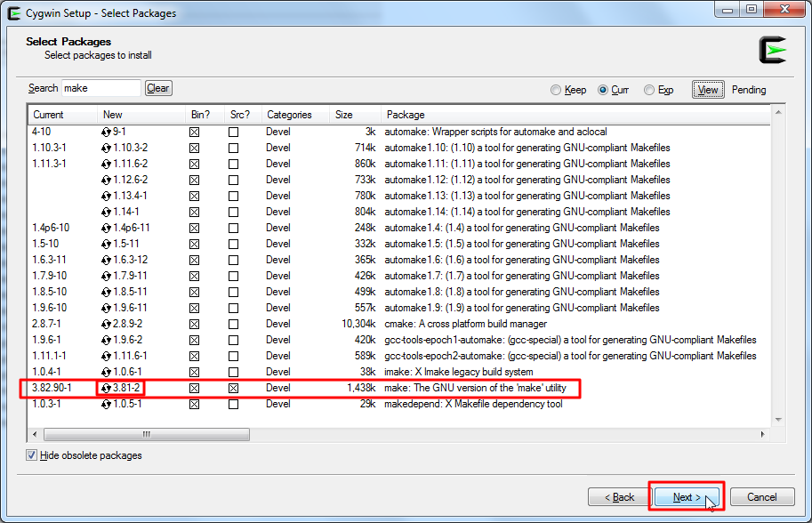This screenshot has height=523, width=812.
Task: Click the horizontal scrollbar thumb
Action: pos(147,434)
